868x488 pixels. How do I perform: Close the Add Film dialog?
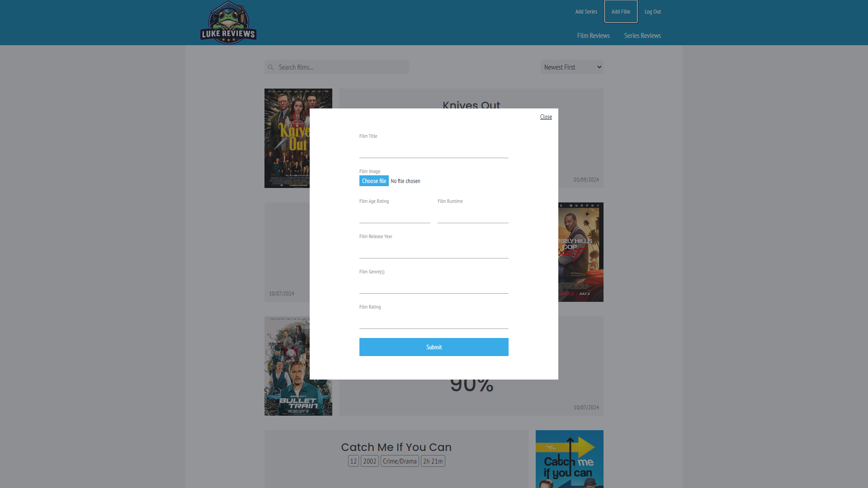coord(546,117)
